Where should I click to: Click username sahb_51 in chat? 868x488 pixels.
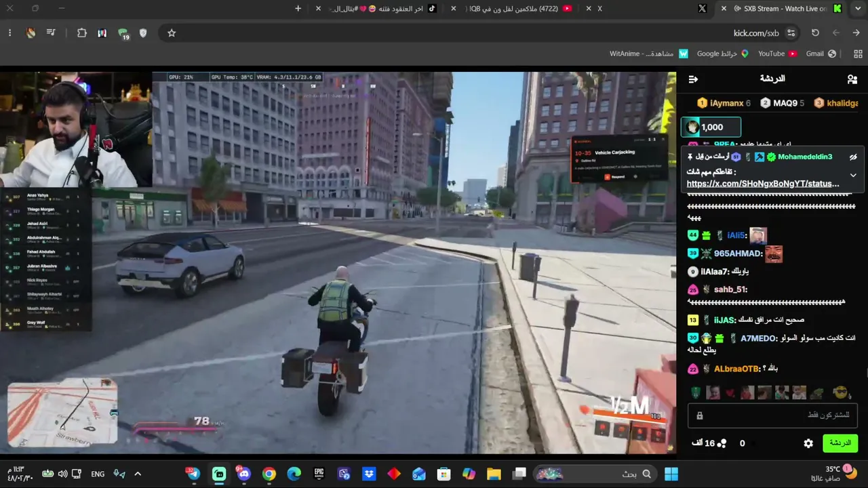click(730, 289)
